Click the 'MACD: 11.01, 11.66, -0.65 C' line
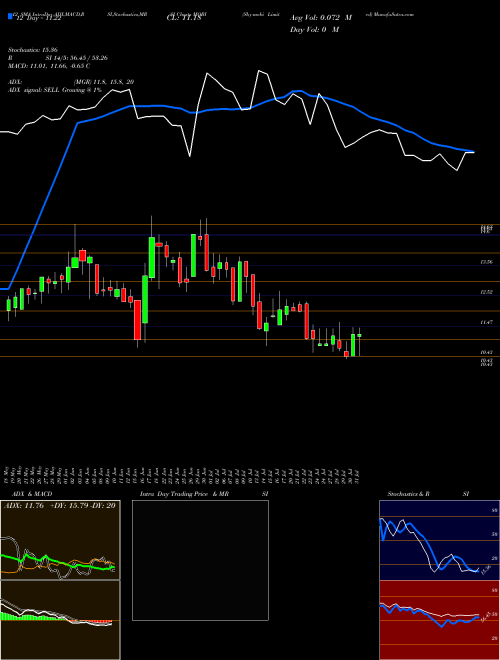This screenshot has width=500, height=660. tap(49, 66)
